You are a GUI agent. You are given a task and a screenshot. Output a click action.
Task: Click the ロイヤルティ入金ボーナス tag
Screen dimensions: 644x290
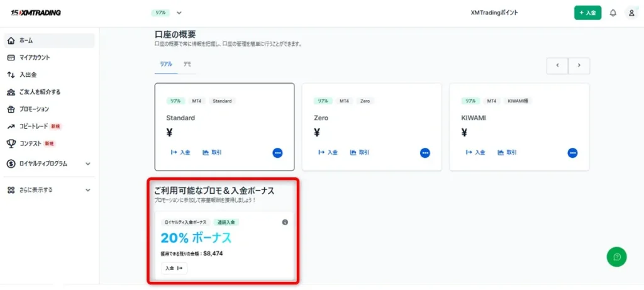point(186,222)
